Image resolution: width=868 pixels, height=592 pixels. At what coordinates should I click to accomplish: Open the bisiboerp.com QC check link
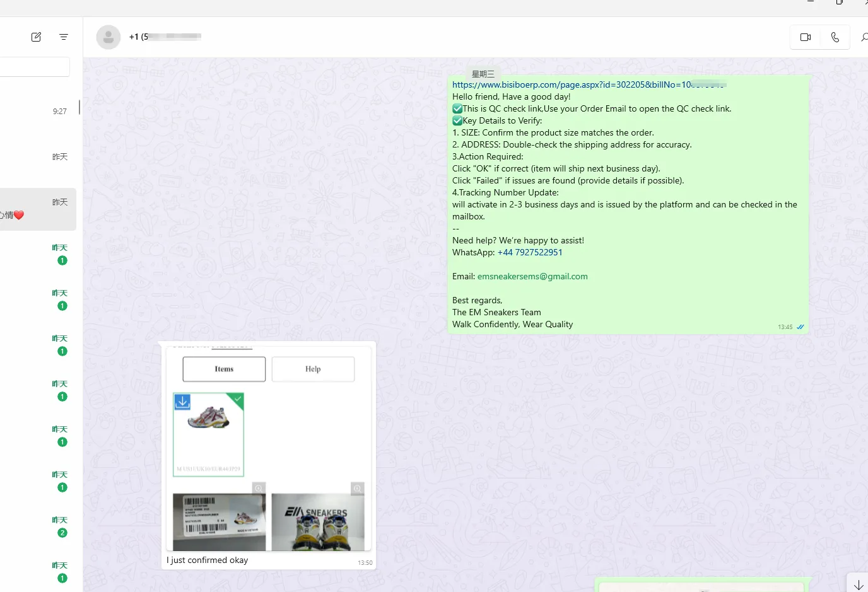(x=572, y=84)
